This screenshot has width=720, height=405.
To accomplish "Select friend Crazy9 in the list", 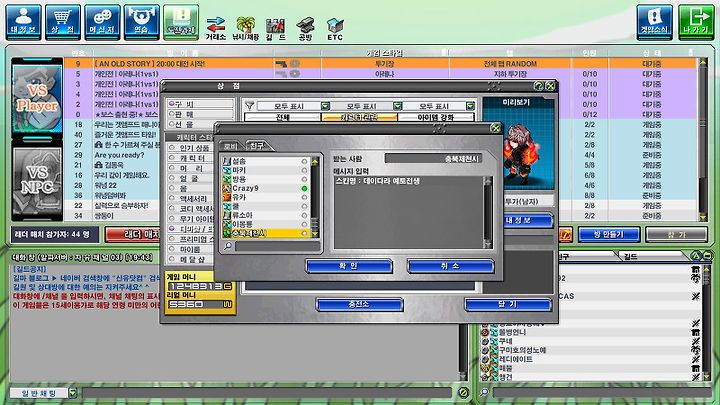I will tap(265, 188).
